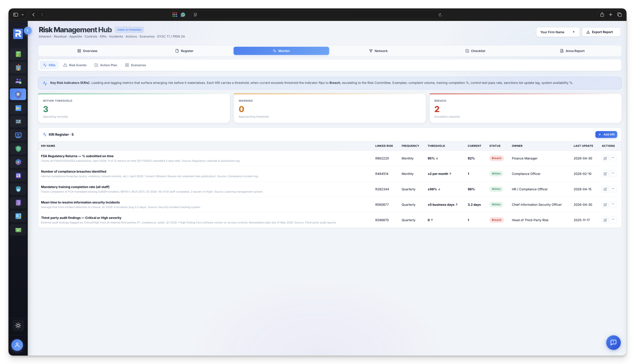Click linked risk R962220
This screenshot has width=635, height=364.
click(x=382, y=158)
